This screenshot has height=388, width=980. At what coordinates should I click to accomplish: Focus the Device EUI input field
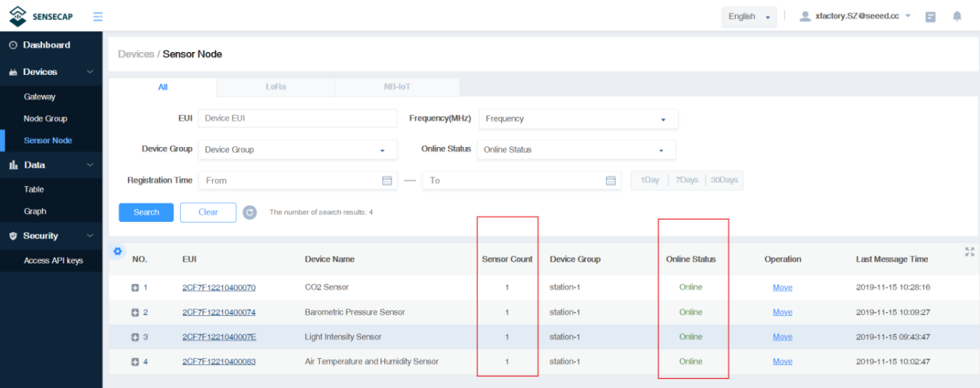click(298, 119)
